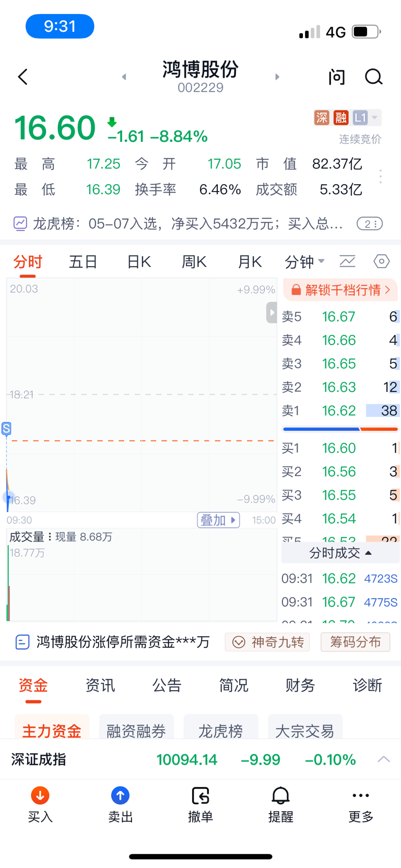
Task: Switch to the 公告 tab
Action: pyautogui.click(x=167, y=685)
